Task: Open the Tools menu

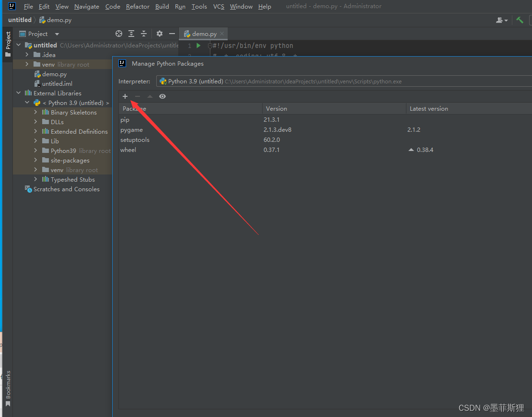Action: point(199,6)
